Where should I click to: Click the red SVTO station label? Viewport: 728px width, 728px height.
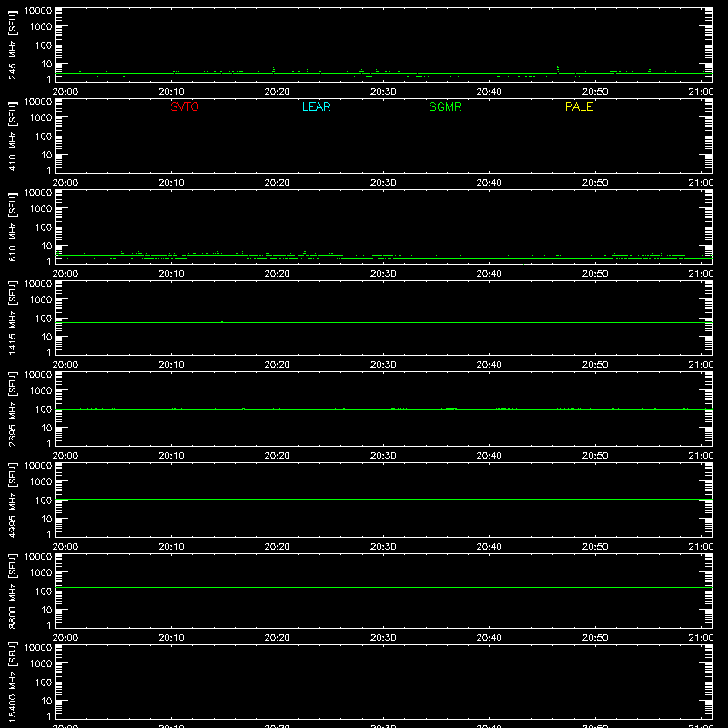pos(185,106)
